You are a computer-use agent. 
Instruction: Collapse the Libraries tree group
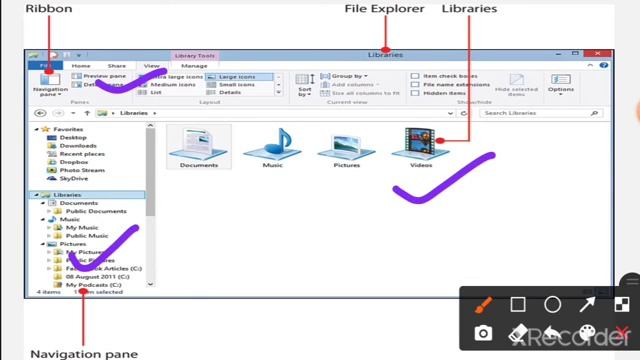pyautogui.click(x=36, y=195)
